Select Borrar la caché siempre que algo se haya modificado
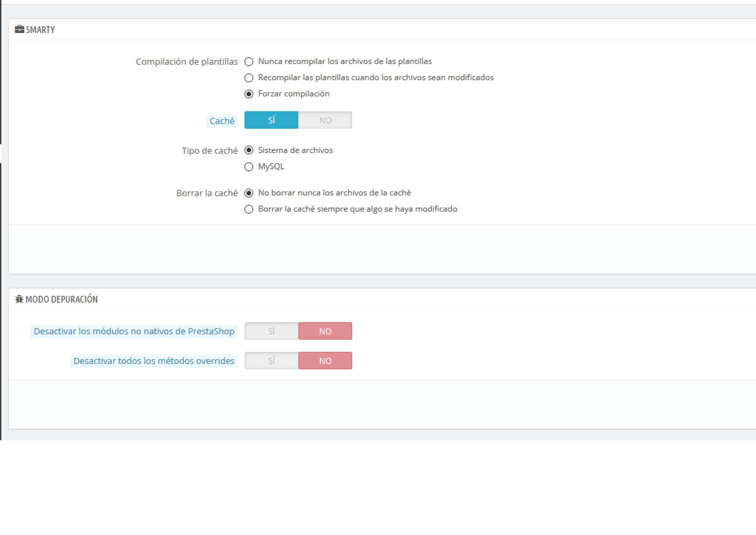Screen dimensions: 756x535 click(x=249, y=209)
